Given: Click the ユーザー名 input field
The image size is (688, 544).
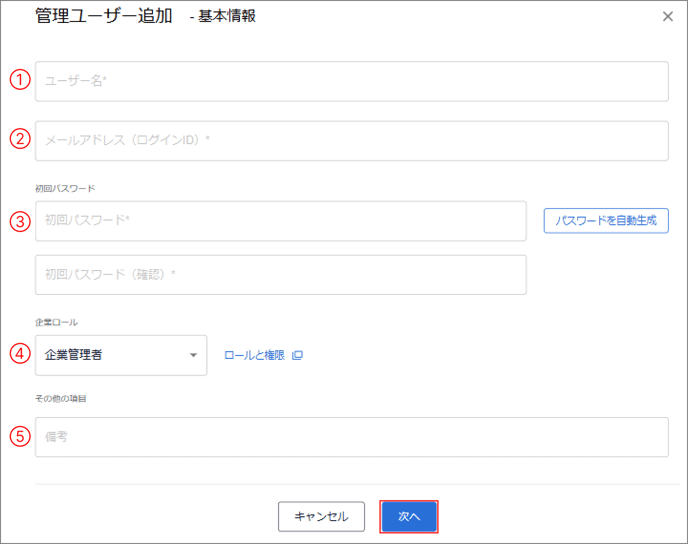Looking at the screenshot, I should pyautogui.click(x=351, y=81).
